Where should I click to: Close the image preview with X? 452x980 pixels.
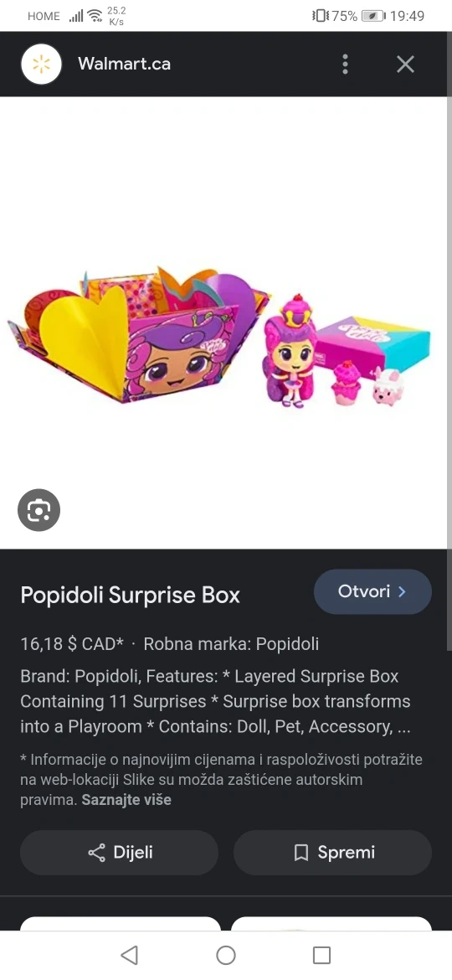405,64
